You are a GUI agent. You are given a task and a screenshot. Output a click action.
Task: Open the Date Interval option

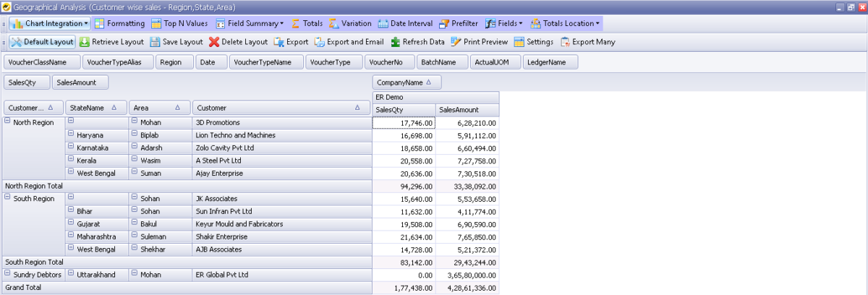pyautogui.click(x=405, y=24)
